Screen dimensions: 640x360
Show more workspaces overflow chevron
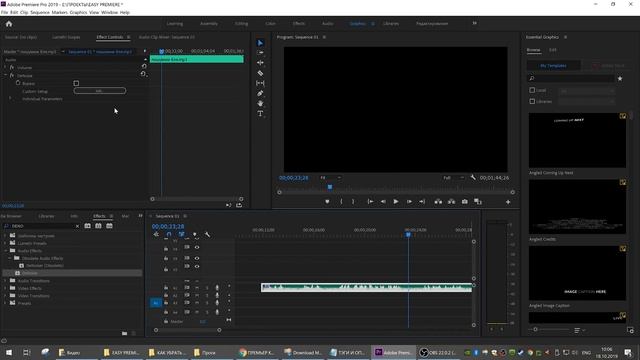[x=474, y=23]
